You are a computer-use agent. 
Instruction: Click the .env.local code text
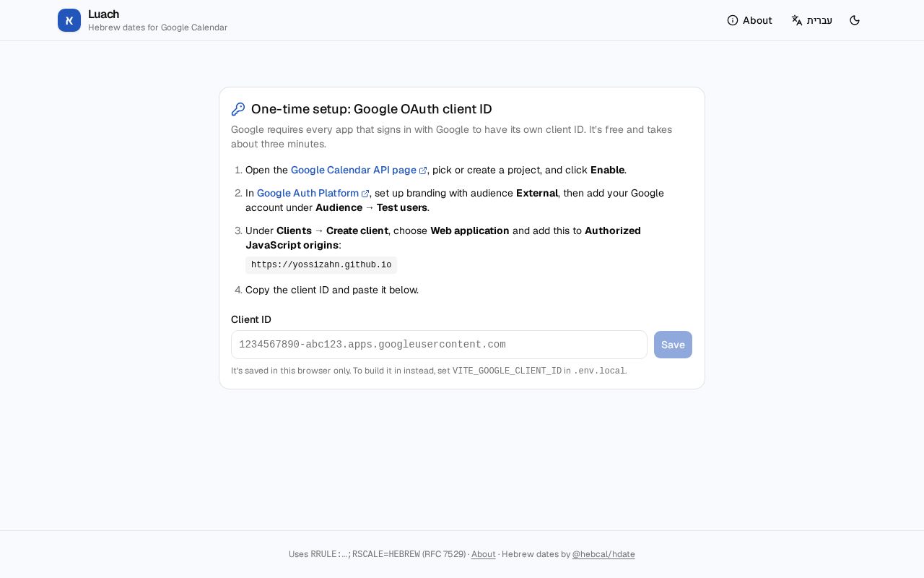pos(599,371)
